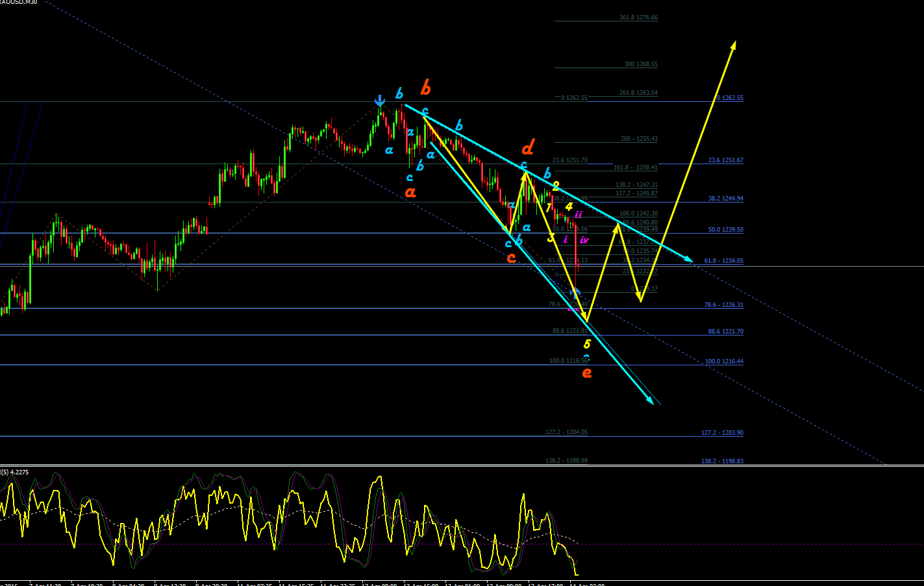Click the "100.0 1216.44" retracement label
924x586 pixels.
coord(724,361)
